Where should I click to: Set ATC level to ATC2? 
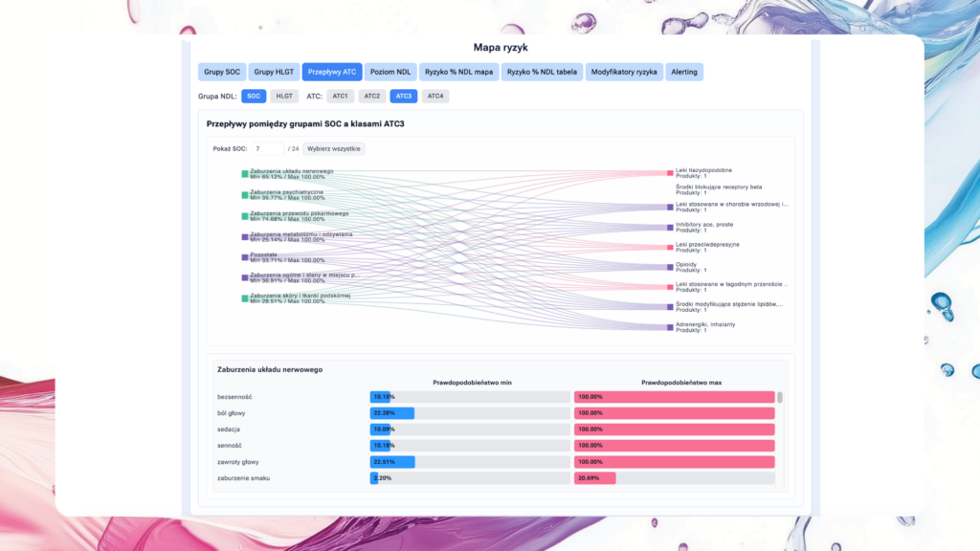tap(372, 97)
